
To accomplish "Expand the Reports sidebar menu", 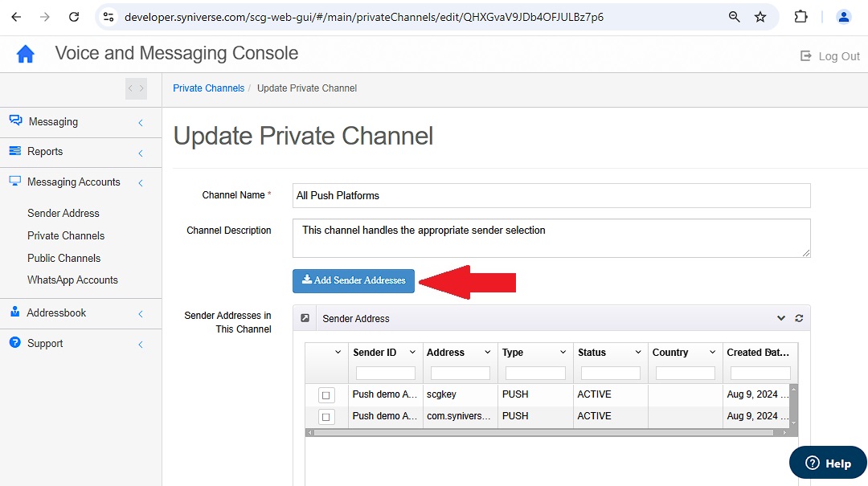I will click(x=81, y=152).
